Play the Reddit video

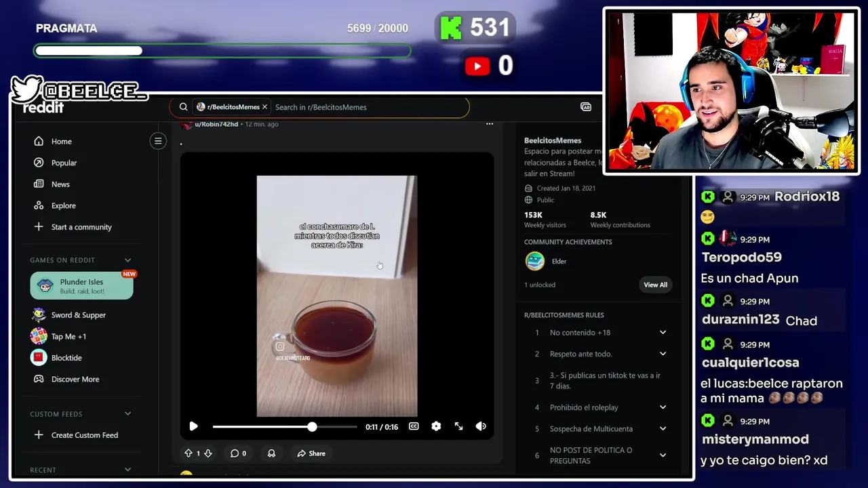[193, 426]
